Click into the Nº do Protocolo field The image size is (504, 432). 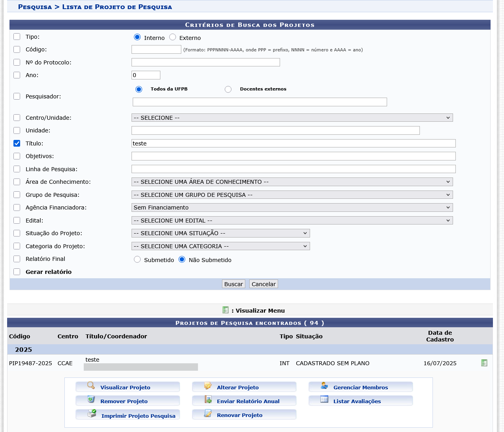(205, 62)
